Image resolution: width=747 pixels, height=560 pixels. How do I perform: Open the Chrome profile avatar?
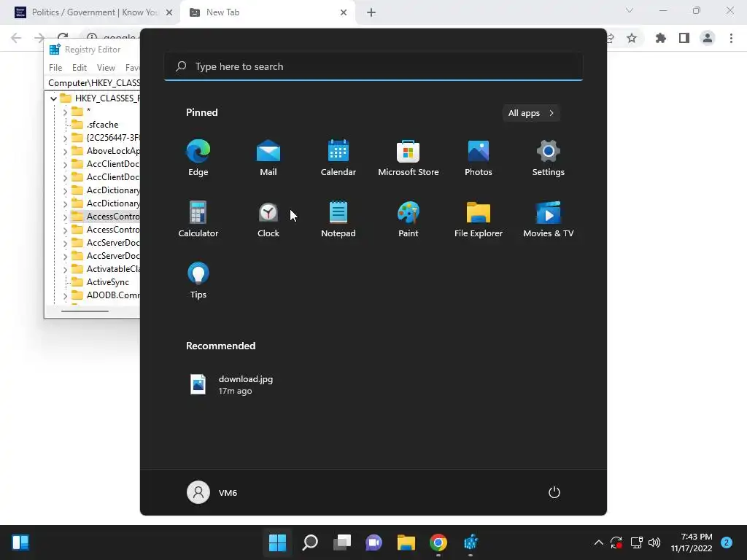click(x=708, y=38)
